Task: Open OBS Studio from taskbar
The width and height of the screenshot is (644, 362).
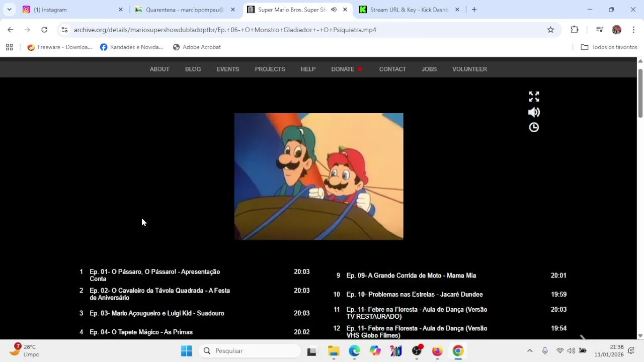Action: tap(417, 351)
